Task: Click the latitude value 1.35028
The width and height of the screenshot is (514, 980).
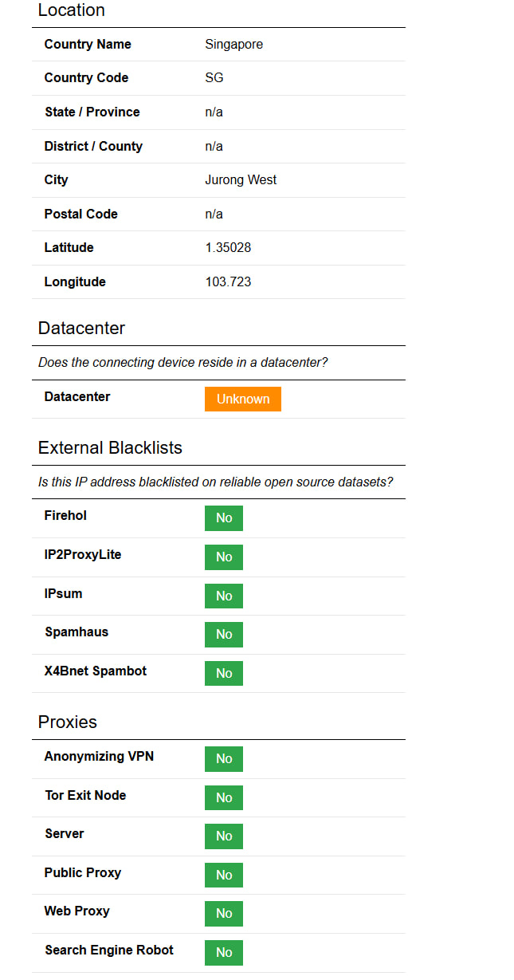Action: point(228,247)
